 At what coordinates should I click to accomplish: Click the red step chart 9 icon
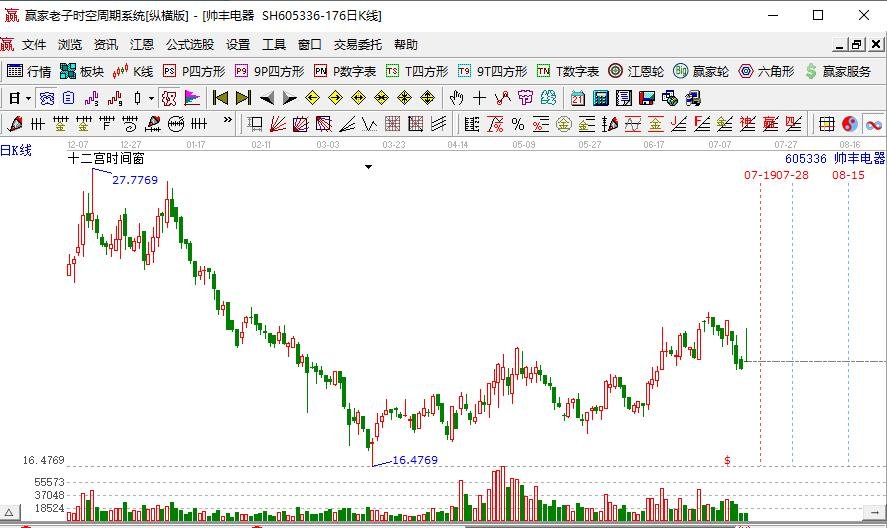pyautogui.click(x=115, y=98)
